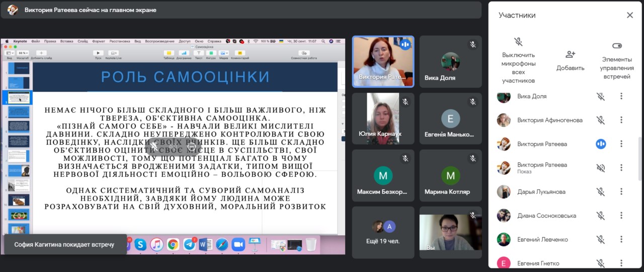The height and width of the screenshot is (272, 644).
Task: Close the Участники side panel
Action: click(x=629, y=15)
